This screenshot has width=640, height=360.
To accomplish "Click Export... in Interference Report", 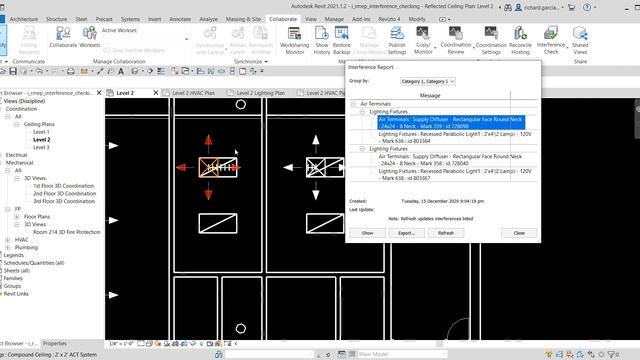I will point(406,233).
